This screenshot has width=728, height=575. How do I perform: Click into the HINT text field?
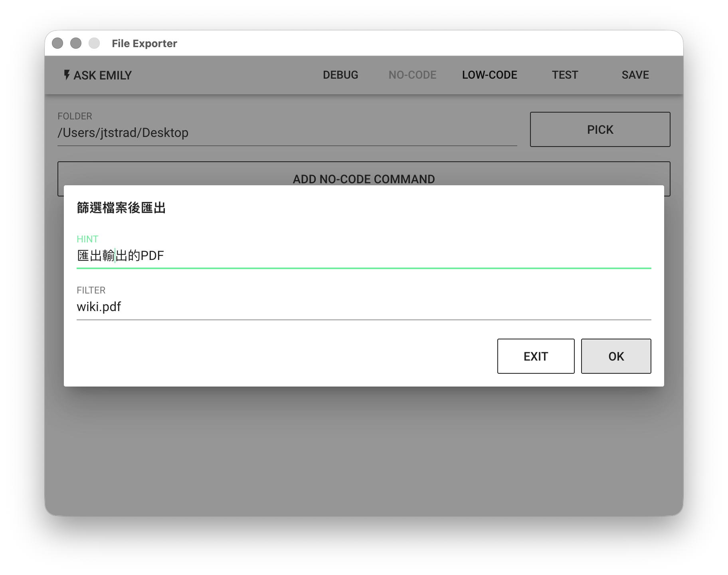363,256
